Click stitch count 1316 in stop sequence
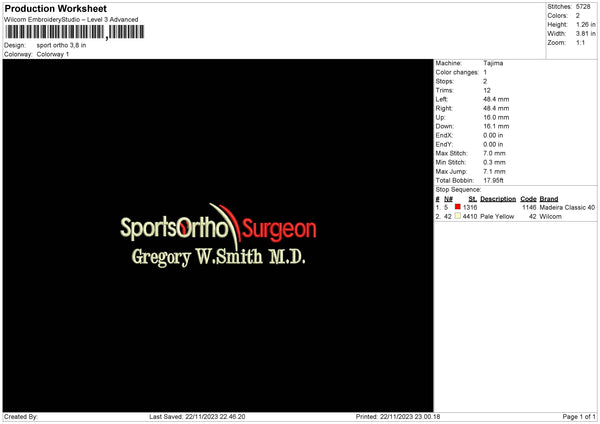 470,207
